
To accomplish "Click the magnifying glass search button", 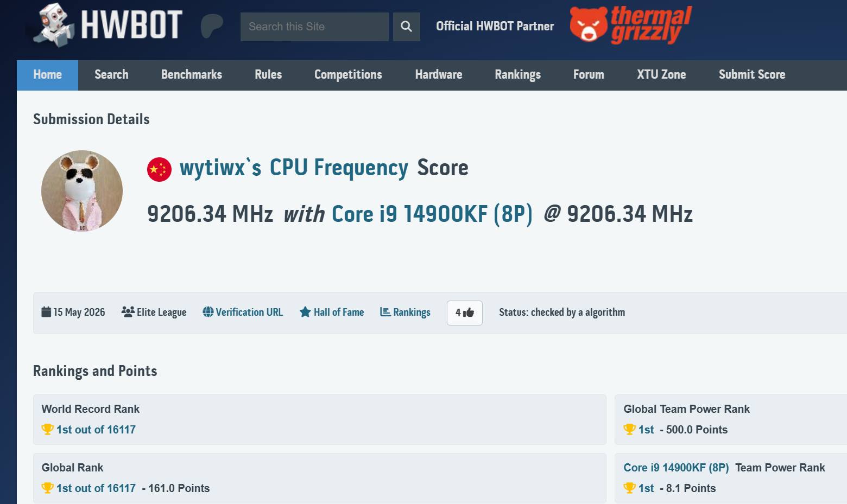I will (406, 27).
